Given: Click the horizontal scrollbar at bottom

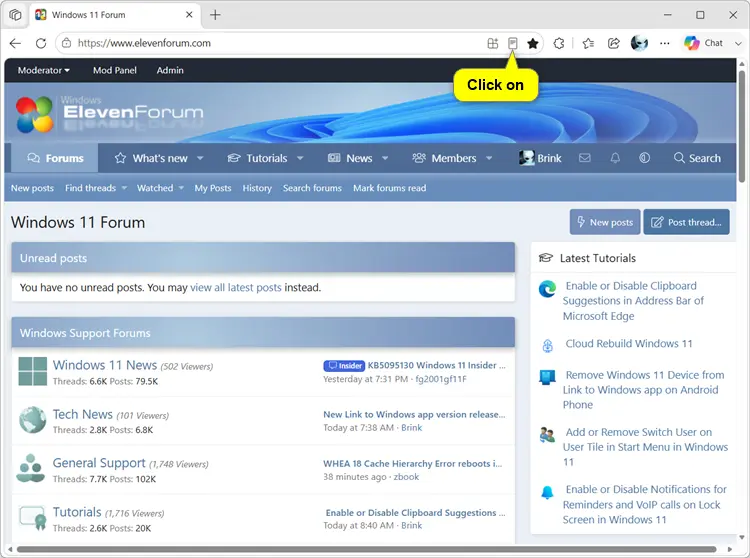Looking at the screenshot, I should [366, 549].
